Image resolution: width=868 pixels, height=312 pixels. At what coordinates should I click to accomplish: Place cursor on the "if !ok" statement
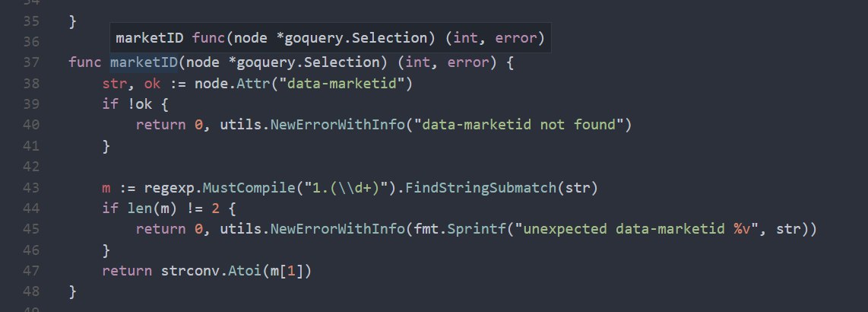coord(126,104)
